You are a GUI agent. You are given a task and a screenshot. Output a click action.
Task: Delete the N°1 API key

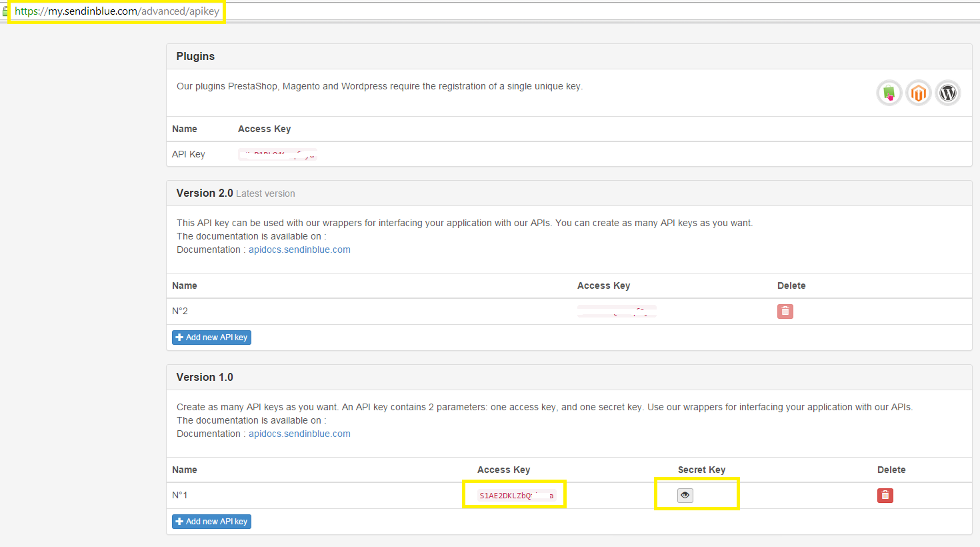coord(885,495)
